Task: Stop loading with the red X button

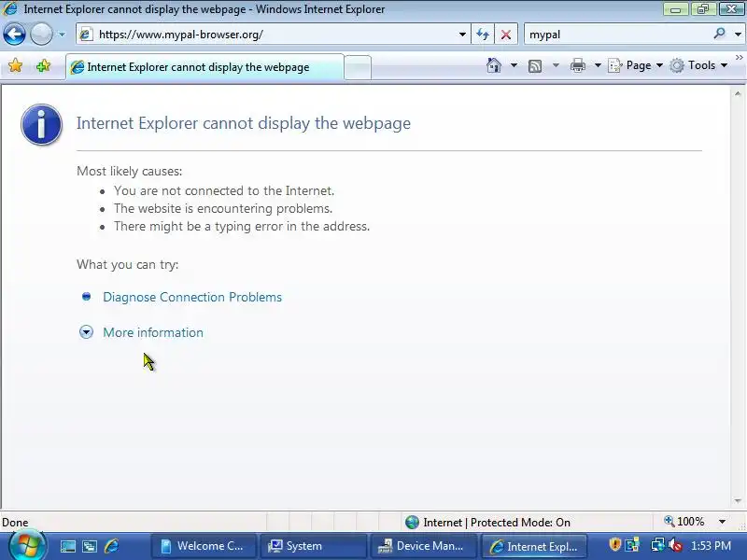Action: click(506, 35)
